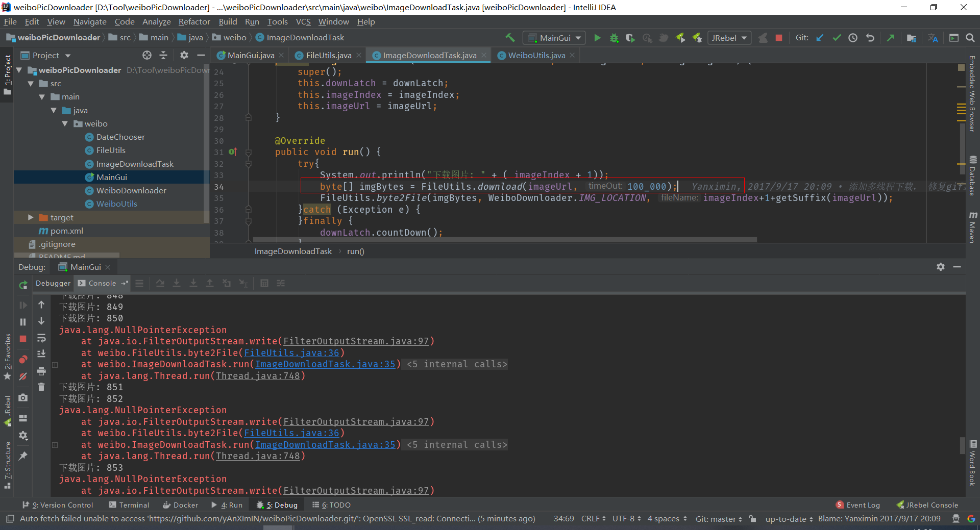The width and height of the screenshot is (980, 530).
Task: Follow the FileUtils.java:36 stack trace link
Action: click(291, 353)
